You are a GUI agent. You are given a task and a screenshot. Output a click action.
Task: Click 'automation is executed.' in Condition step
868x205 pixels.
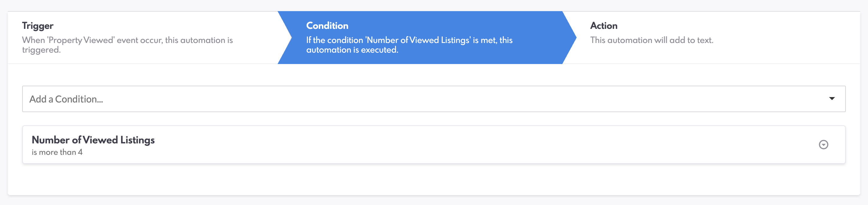[352, 50]
